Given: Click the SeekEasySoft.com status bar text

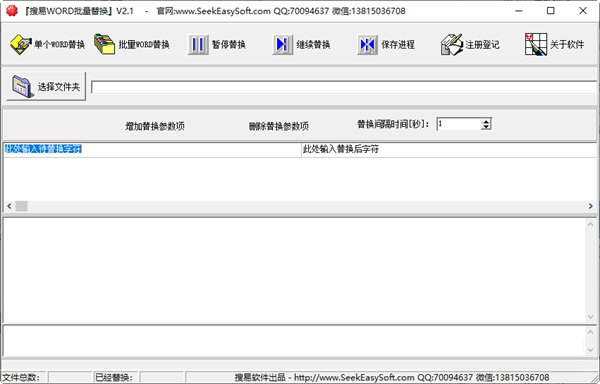Looking at the screenshot, I should coord(392,377).
